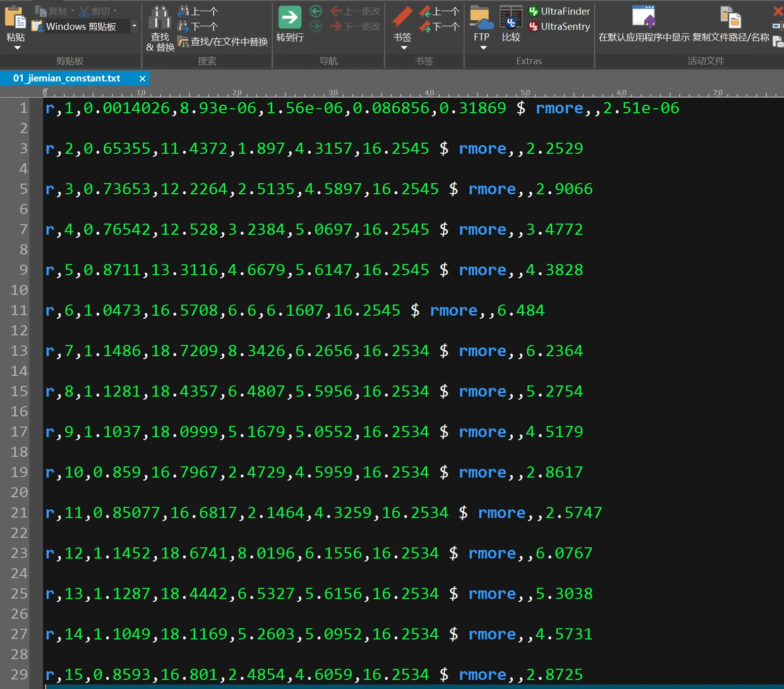The image size is (784, 689).
Task: Click the value 6.484 on line 11
Action: pos(521,310)
